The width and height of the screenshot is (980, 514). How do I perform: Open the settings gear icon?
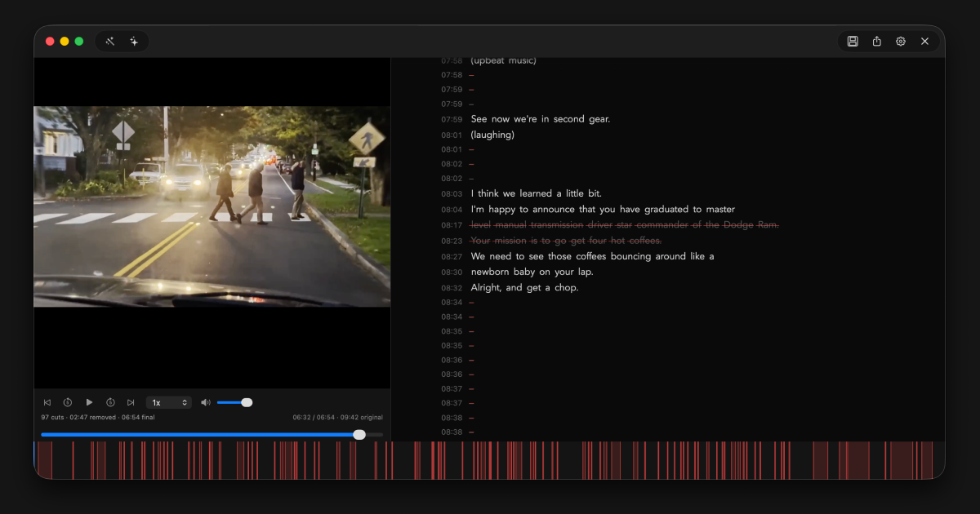click(x=901, y=42)
